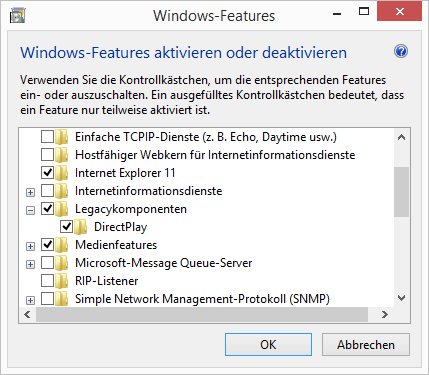Click the folder icon next to Internetinformationsdienste
Screen dimensions: 429x375
pos(62,191)
